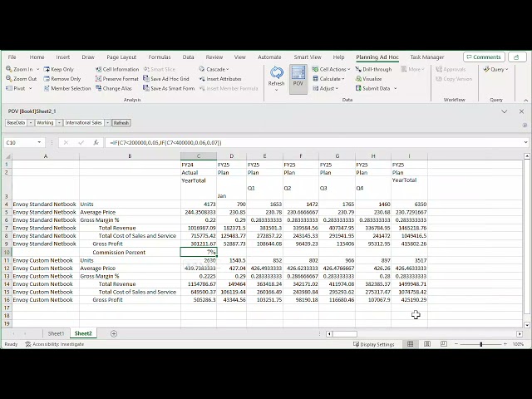Click Change Alias

click(113, 88)
